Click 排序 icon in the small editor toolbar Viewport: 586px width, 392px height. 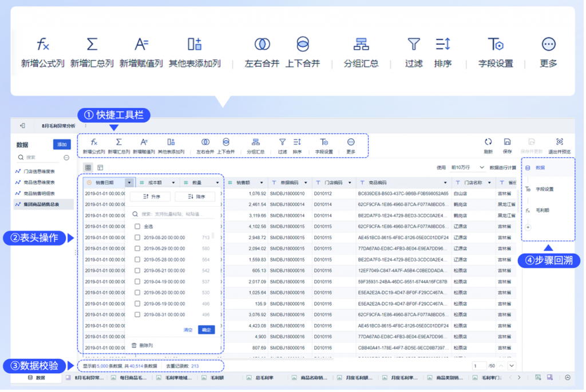[x=298, y=142]
